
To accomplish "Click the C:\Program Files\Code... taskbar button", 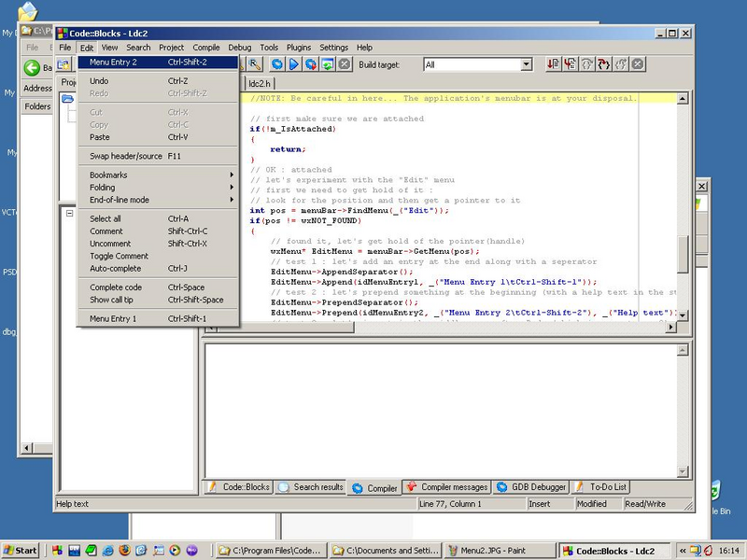I will (271, 551).
